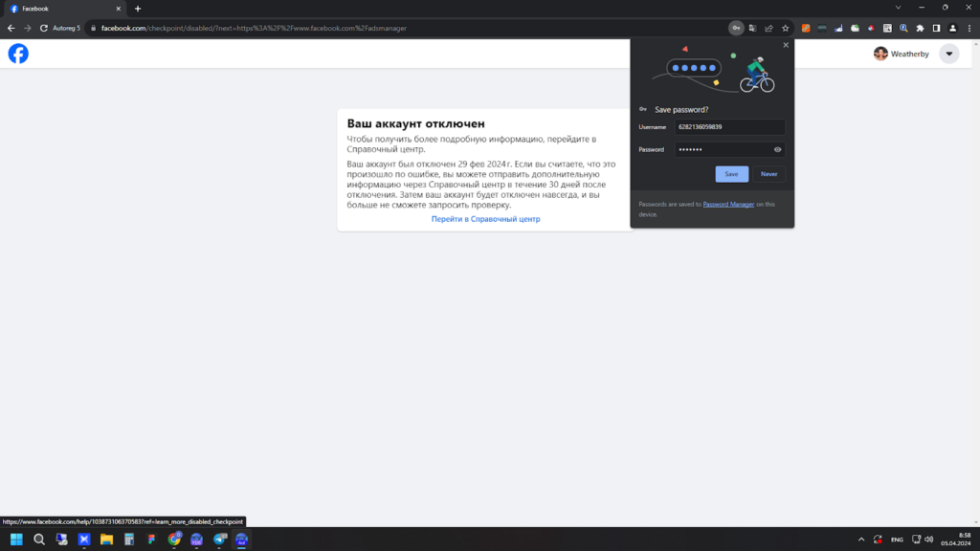Screen dimensions: 980x551
Task: Open the Chrome profile avatar
Action: pyautogui.click(x=952, y=28)
